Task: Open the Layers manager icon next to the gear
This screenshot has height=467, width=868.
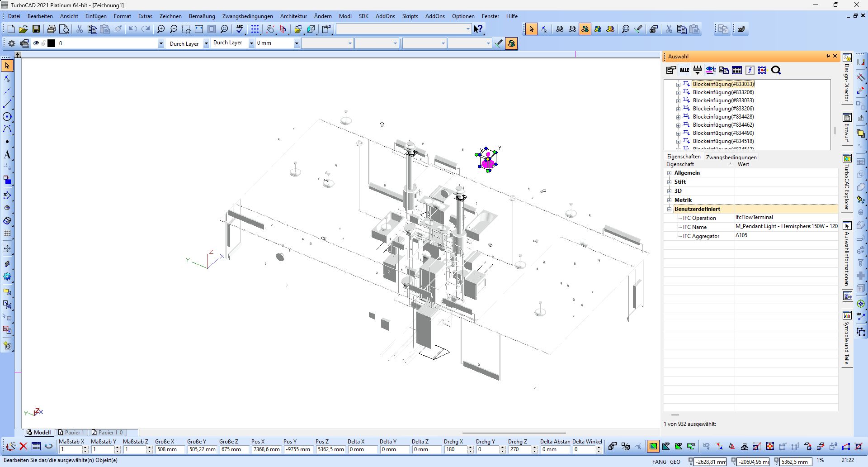Action: pos(24,43)
